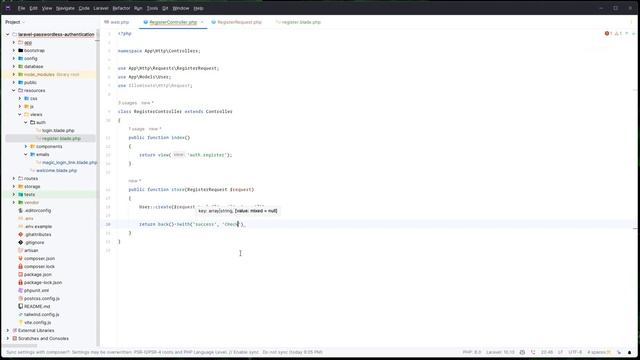Select login.blade.php in project tree

coord(58,130)
